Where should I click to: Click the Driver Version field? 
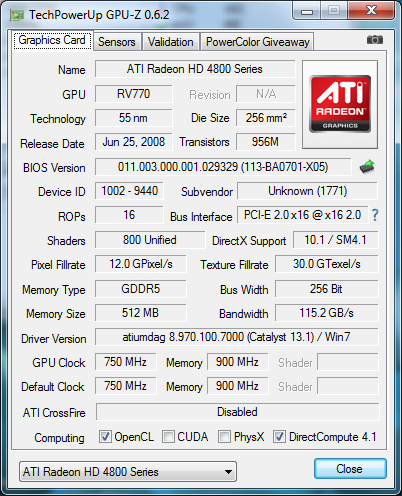237,337
